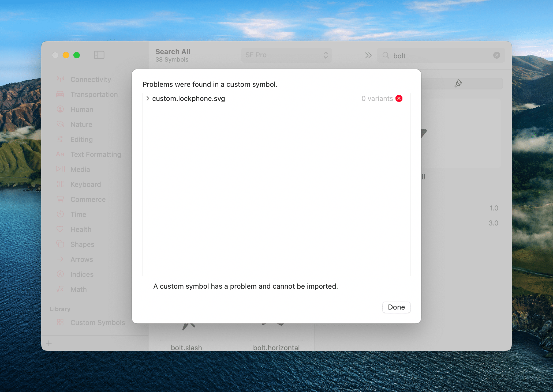
Task: Open the SF Pro font dropdown
Action: click(286, 55)
